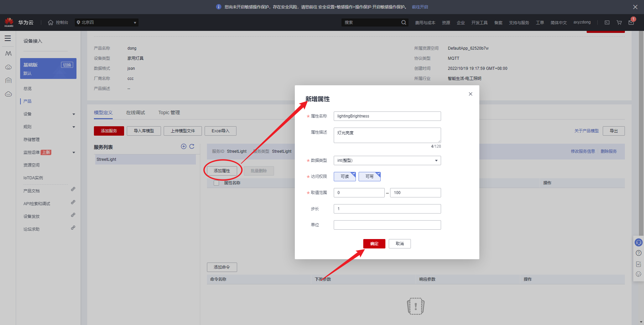Close the 新增属性 dialog

(x=471, y=94)
